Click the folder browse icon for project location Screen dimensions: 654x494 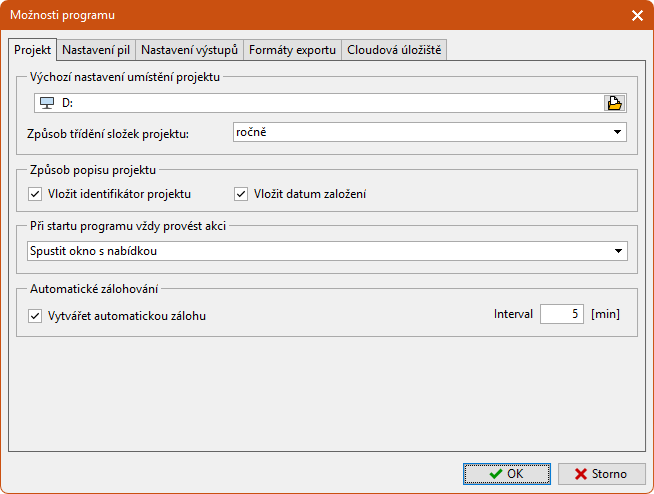tap(615, 102)
